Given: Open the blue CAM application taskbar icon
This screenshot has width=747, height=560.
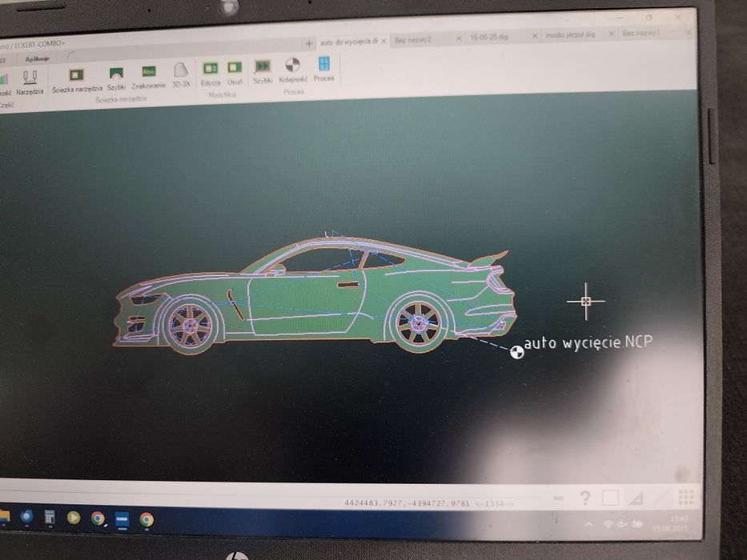Looking at the screenshot, I should click(122, 519).
